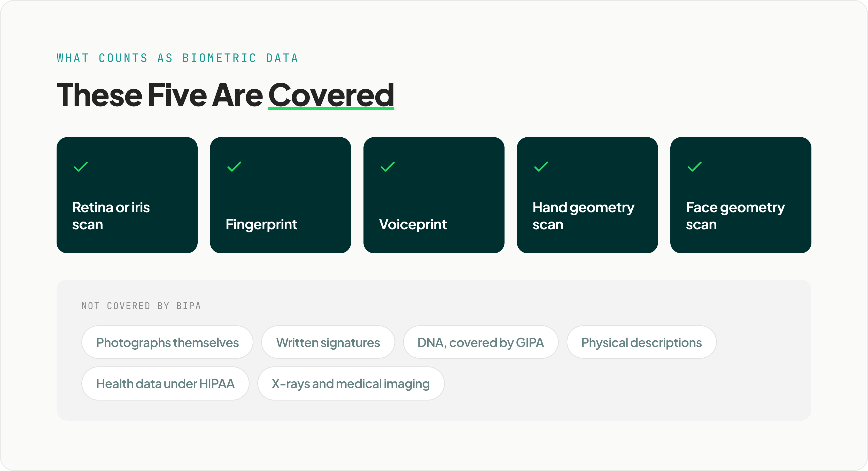Click the 'Health data under HIPAA' pill

coord(165,383)
